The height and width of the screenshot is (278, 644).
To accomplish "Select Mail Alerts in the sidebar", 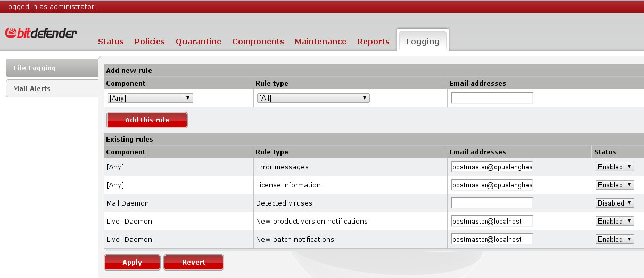I will click(52, 89).
